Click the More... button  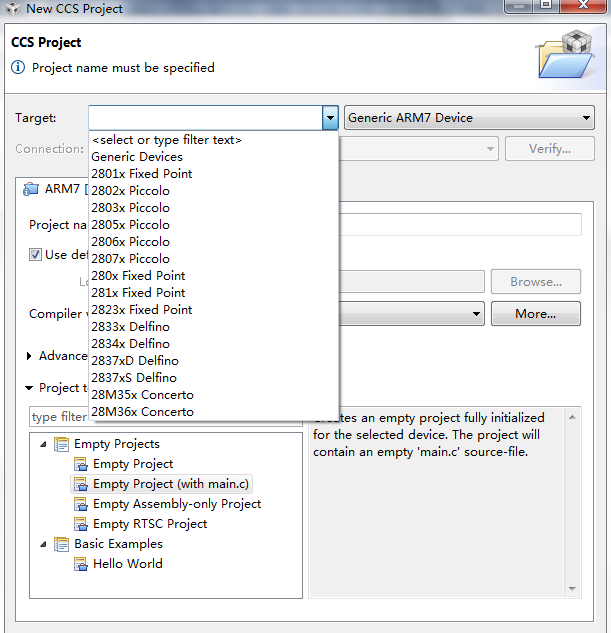coord(535,314)
